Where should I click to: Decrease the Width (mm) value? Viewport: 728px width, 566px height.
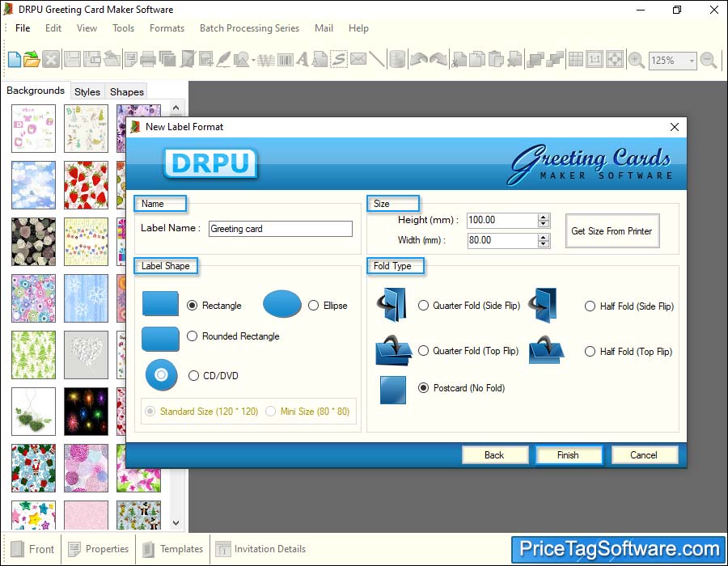[x=544, y=244]
